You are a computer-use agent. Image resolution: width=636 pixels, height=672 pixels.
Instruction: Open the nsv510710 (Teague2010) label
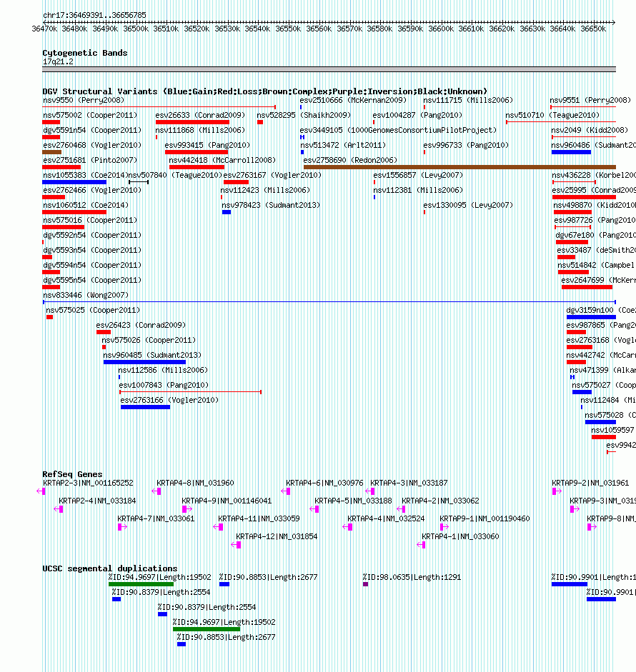pyautogui.click(x=552, y=115)
